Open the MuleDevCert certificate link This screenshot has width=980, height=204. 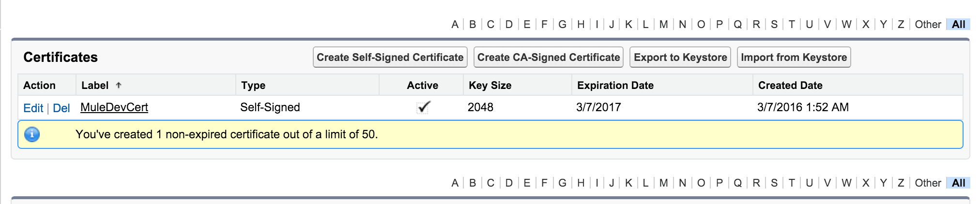click(x=114, y=107)
